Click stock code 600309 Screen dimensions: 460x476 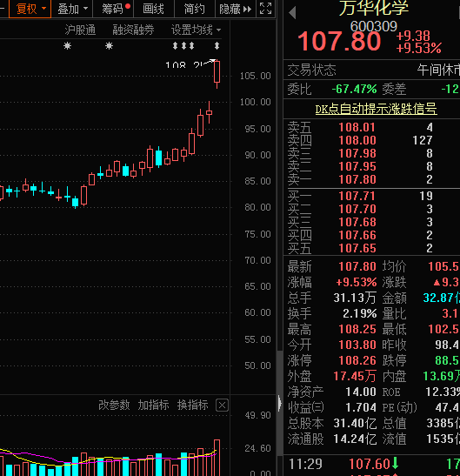(x=374, y=26)
